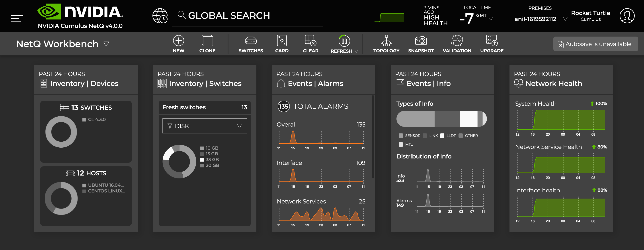Click the Types of Info distribution bar

(441, 119)
